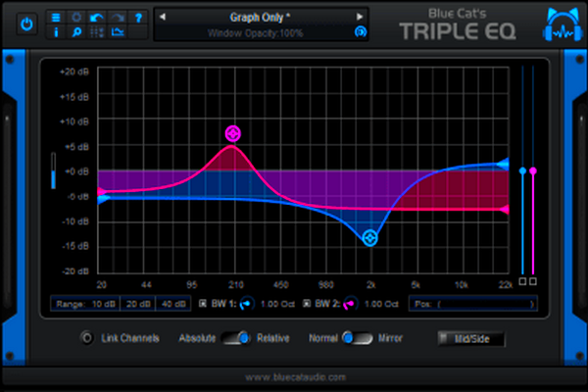Viewport: 588px width, 392px height.
Task: Open the help question mark icon
Action: (x=138, y=18)
